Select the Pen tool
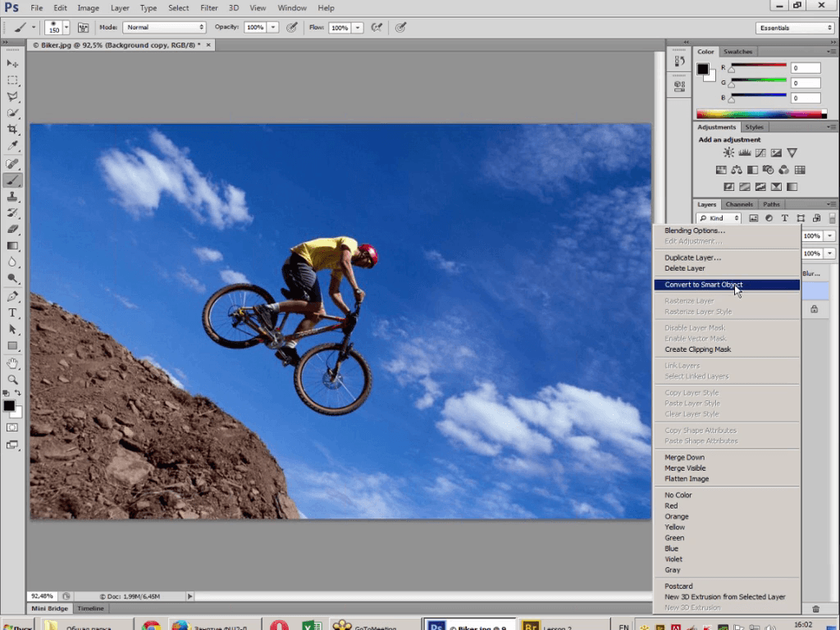This screenshot has height=630, width=840. (x=12, y=296)
